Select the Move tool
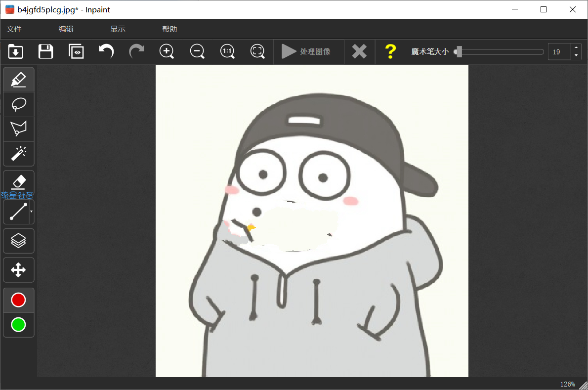 tap(19, 269)
